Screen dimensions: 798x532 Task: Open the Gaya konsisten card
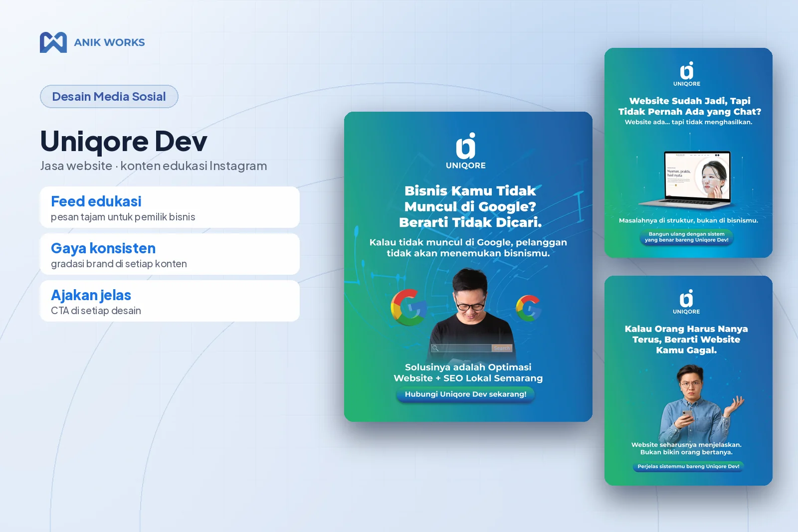click(170, 254)
